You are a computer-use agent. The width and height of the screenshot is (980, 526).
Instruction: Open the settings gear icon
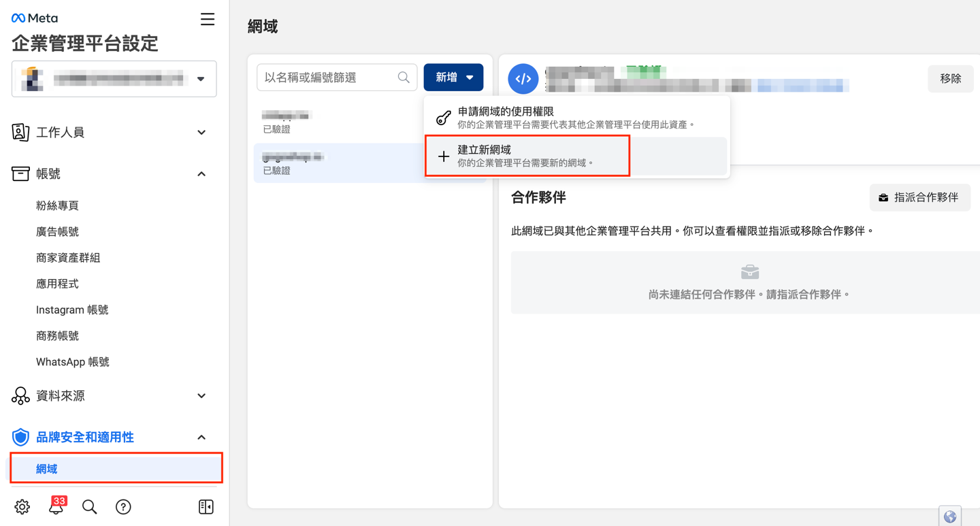click(x=22, y=507)
